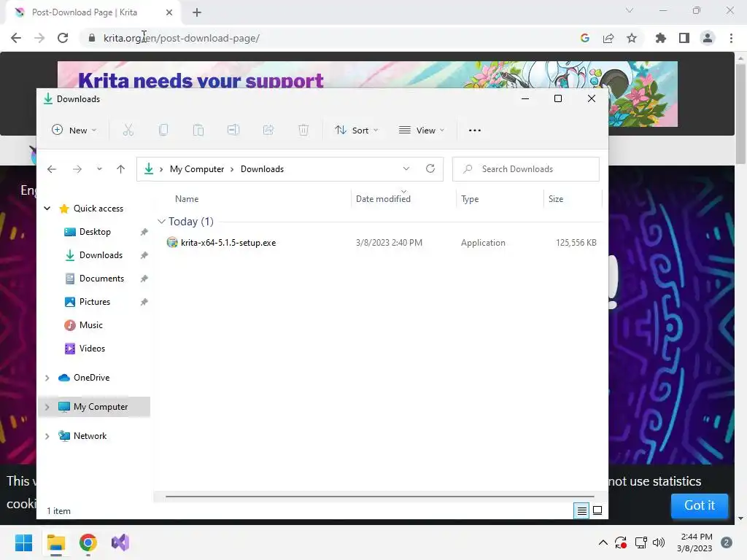Open the New item dropdown
This screenshot has width=747, height=560.
[74, 130]
